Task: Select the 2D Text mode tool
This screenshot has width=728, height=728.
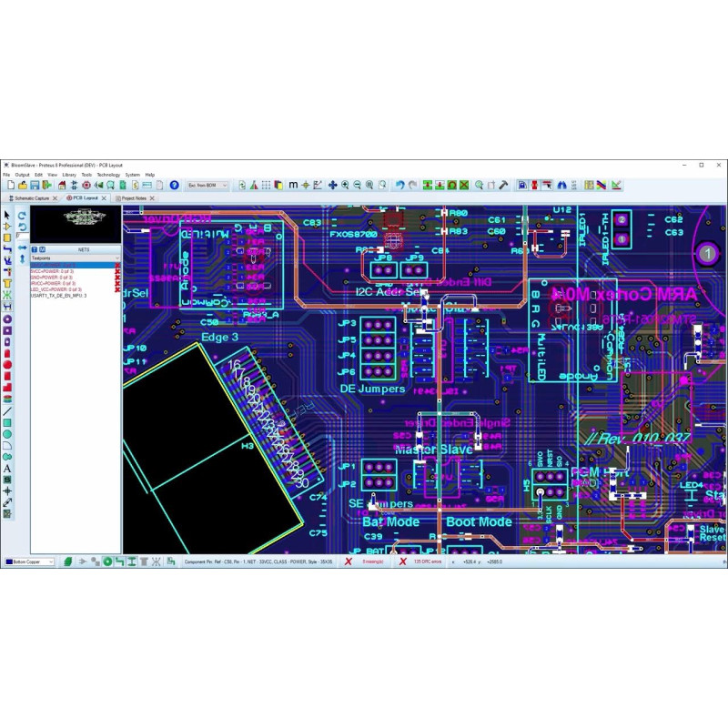Action: 7,468
